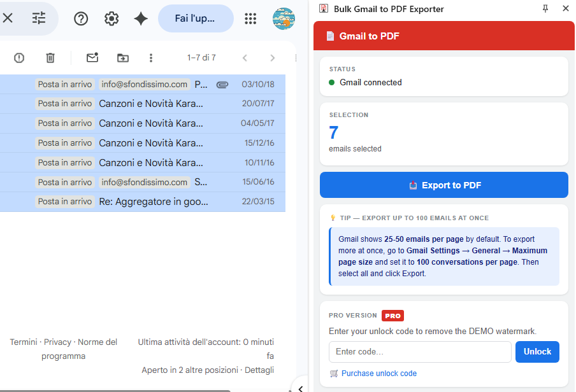Open the Termini link in the footer
Screen dimensions: 576x392
point(24,342)
